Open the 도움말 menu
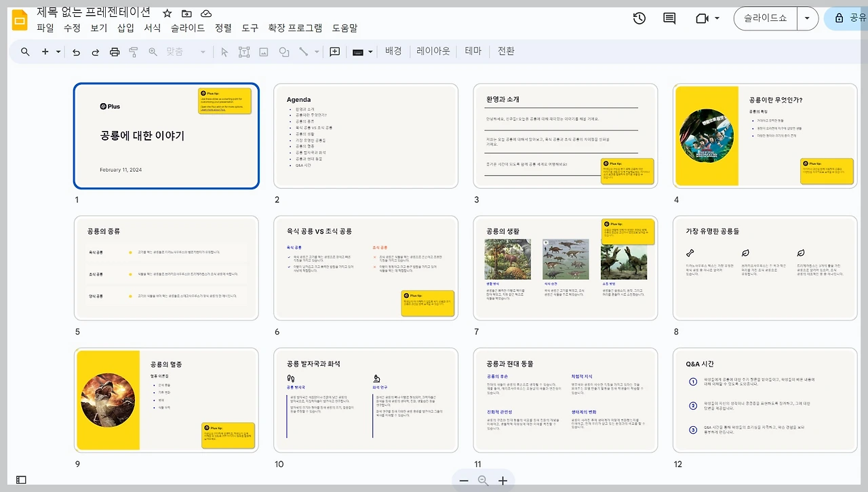This screenshot has height=492, width=868. pyautogui.click(x=344, y=28)
